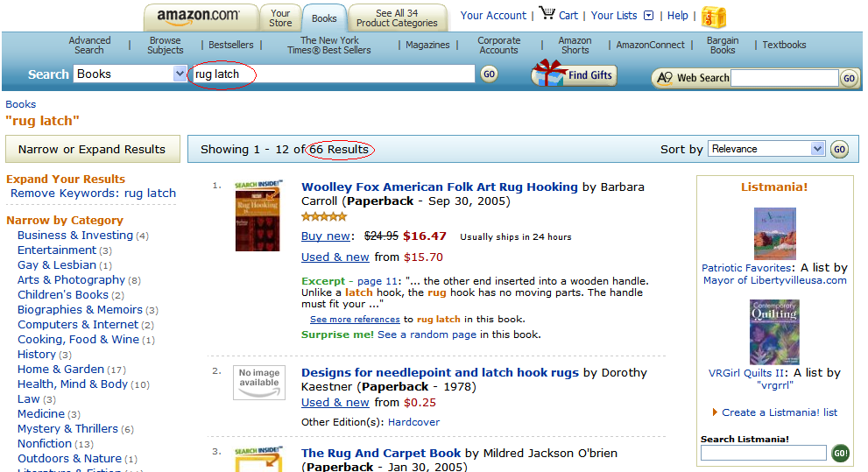868x472 pixels.
Task: Open Woolley Fox American Folk Art Rug Hooking
Action: 439,187
